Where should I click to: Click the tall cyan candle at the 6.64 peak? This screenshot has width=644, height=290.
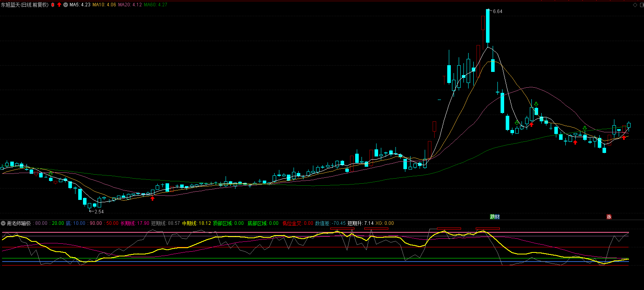488,26
